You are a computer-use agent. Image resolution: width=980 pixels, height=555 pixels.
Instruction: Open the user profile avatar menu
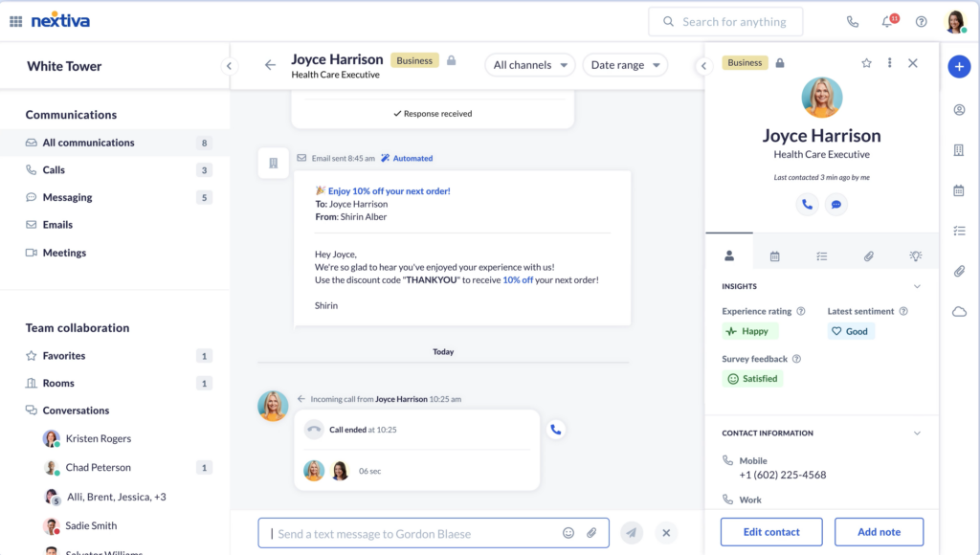[956, 22]
